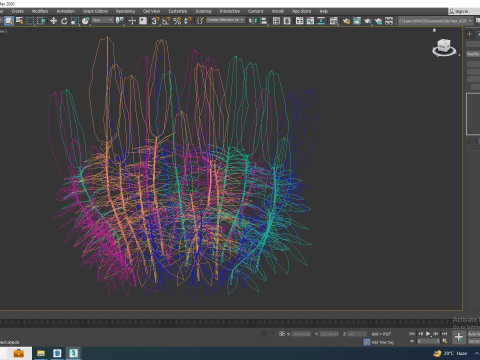Open the Scripting menu

click(203, 11)
